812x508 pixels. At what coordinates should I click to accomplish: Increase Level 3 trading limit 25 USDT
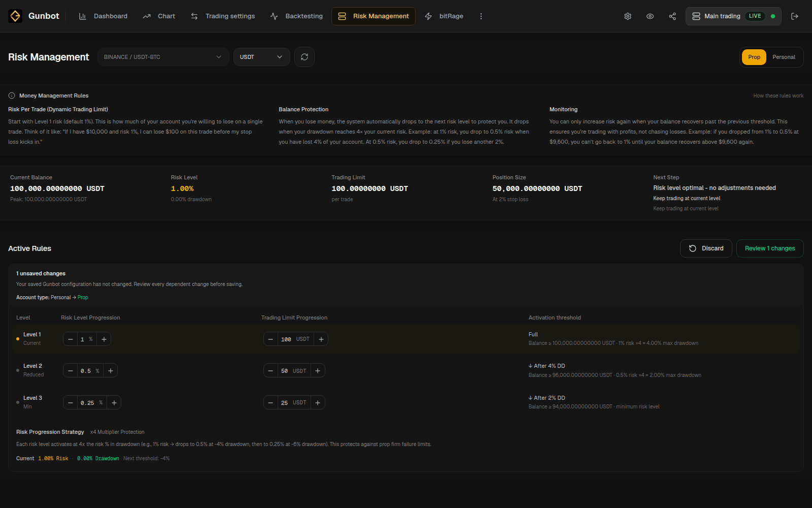[318, 403]
